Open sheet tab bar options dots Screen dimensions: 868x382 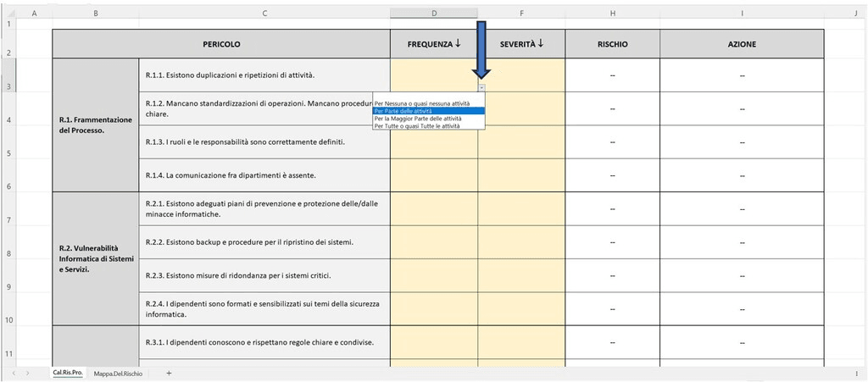pos(856,373)
